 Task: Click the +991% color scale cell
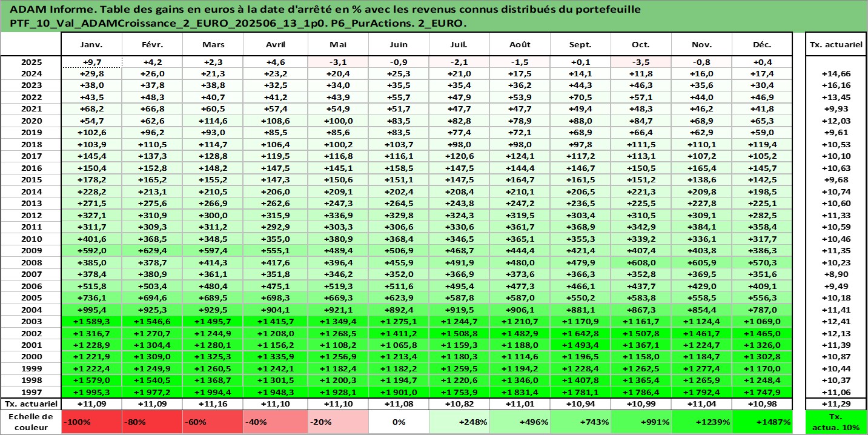(x=641, y=422)
